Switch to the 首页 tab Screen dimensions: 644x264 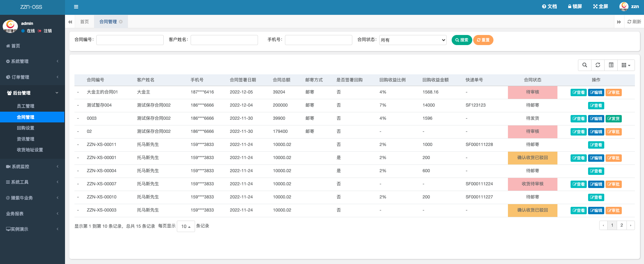click(x=85, y=22)
